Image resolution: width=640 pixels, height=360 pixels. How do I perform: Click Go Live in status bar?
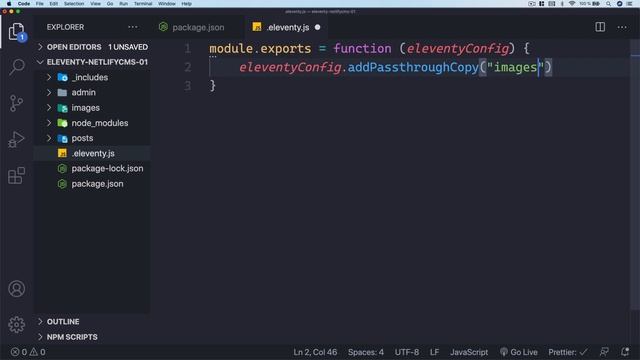[519, 352]
